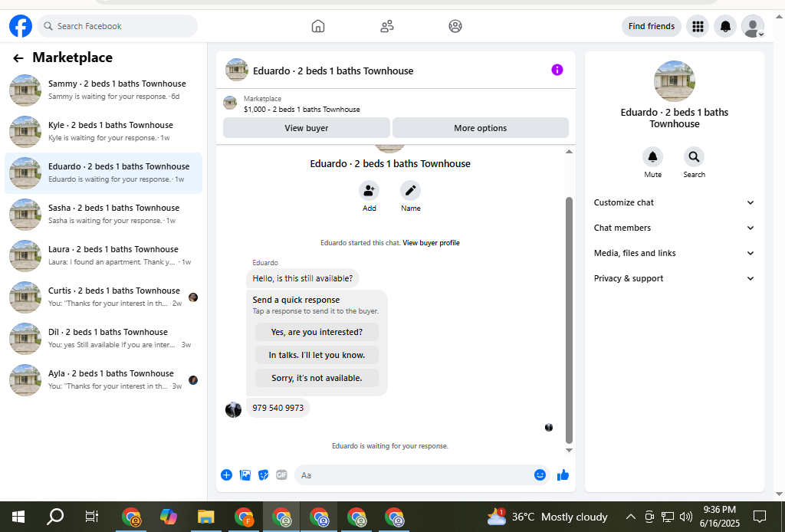Click the $1,000 Marketplace listing banner text
The width and height of the screenshot is (785, 532).
[x=302, y=109]
